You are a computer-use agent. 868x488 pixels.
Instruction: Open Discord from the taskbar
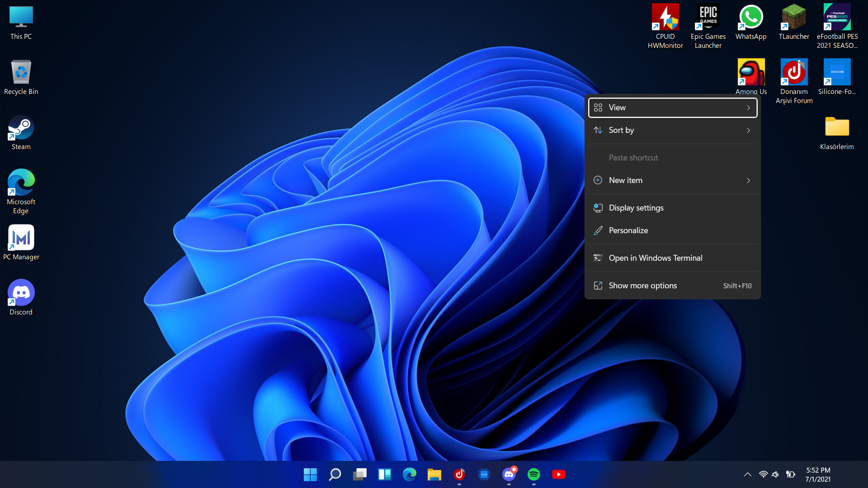pyautogui.click(x=509, y=474)
